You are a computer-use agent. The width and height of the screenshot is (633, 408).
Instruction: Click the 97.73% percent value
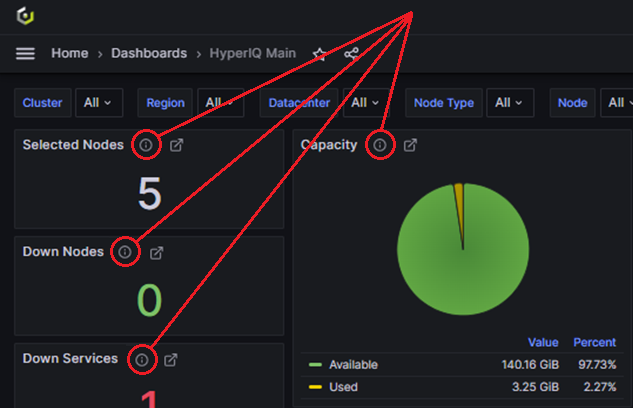597,365
